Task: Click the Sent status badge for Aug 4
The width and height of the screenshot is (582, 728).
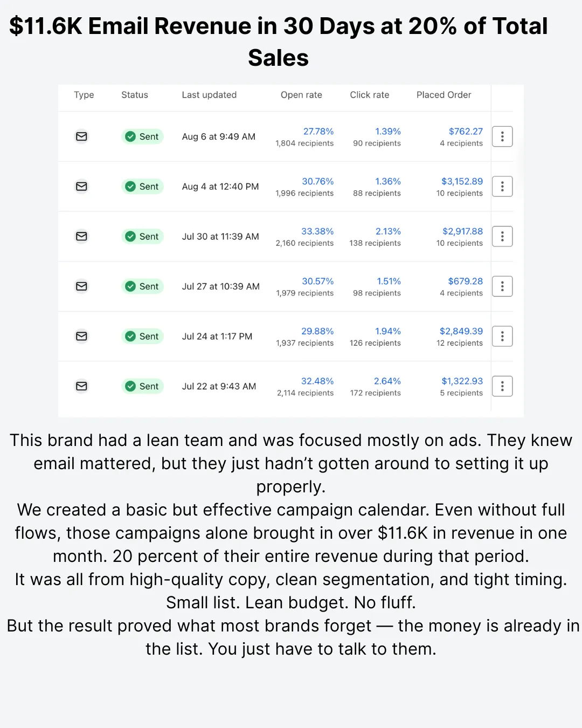Action: click(x=143, y=187)
